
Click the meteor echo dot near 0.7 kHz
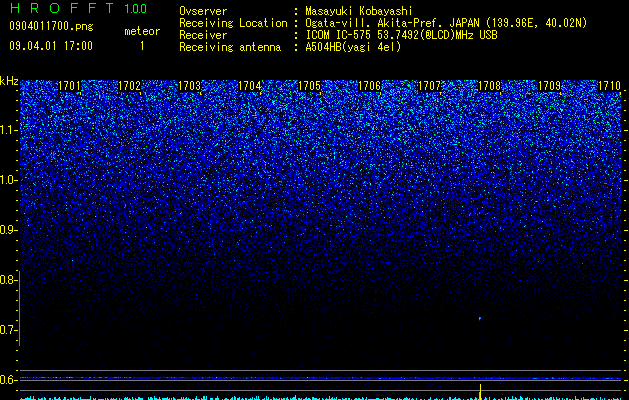coord(479,319)
